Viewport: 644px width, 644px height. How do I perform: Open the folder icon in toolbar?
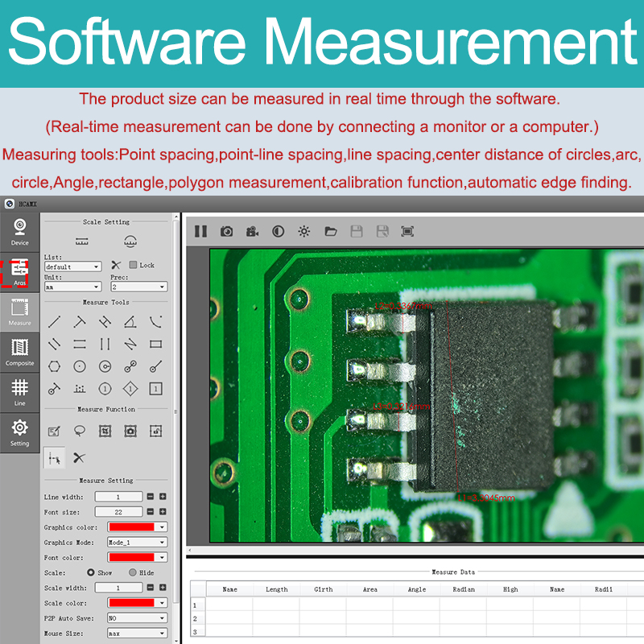pos(330,232)
